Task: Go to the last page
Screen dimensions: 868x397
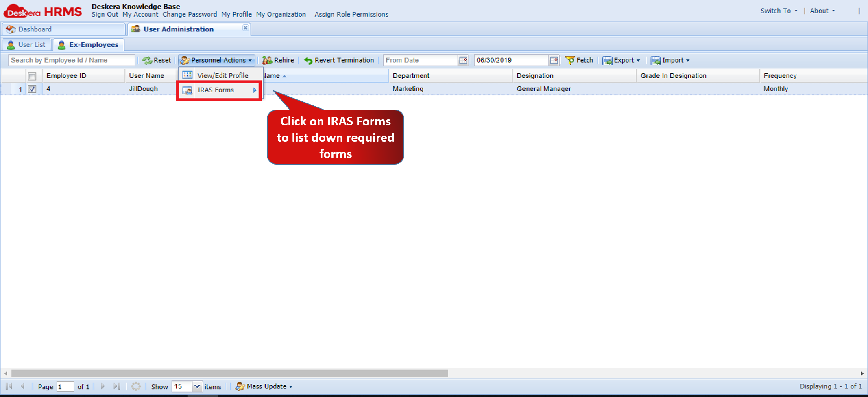Action: pos(117,386)
